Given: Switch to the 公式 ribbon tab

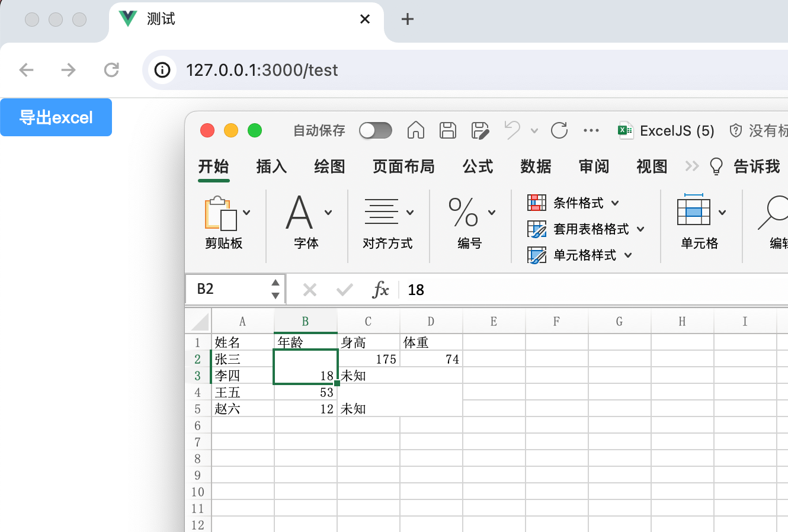Looking at the screenshot, I should click(x=478, y=166).
